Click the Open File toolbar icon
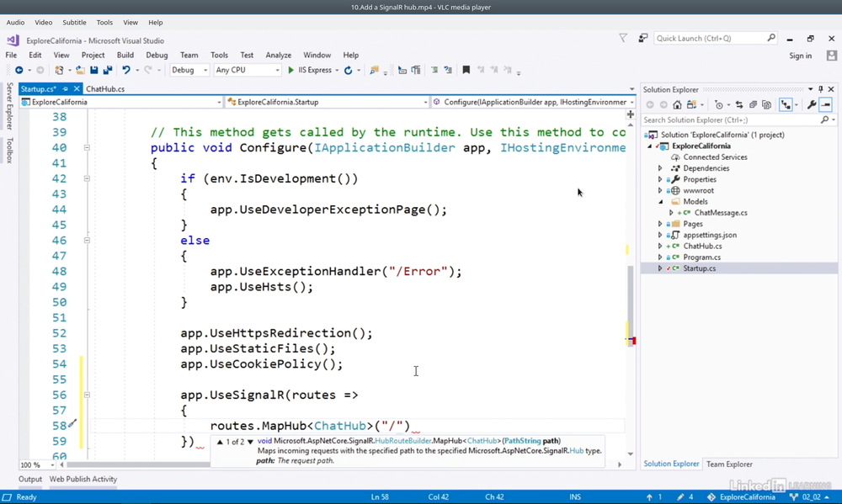 tap(80, 71)
